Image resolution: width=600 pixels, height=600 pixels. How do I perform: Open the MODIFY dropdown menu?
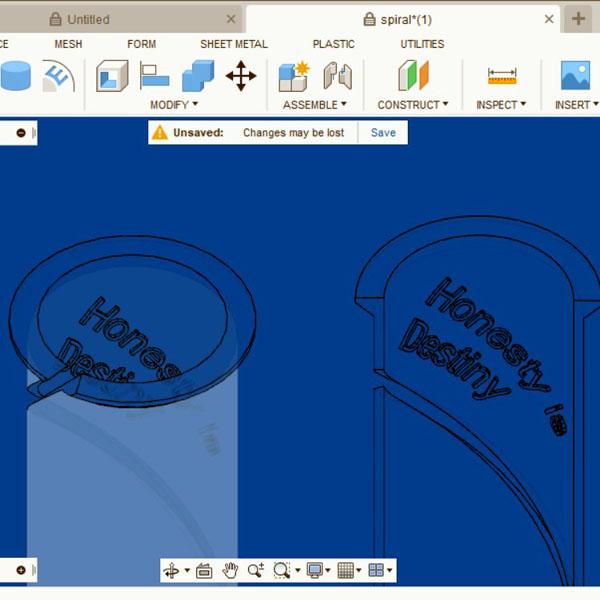174,104
